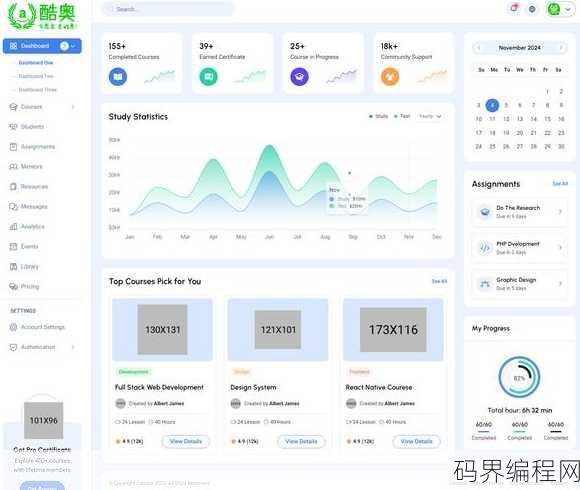This screenshot has height=490, width=580.
Task: Open Full Stack Web Development thumbnail
Action: [x=162, y=330]
